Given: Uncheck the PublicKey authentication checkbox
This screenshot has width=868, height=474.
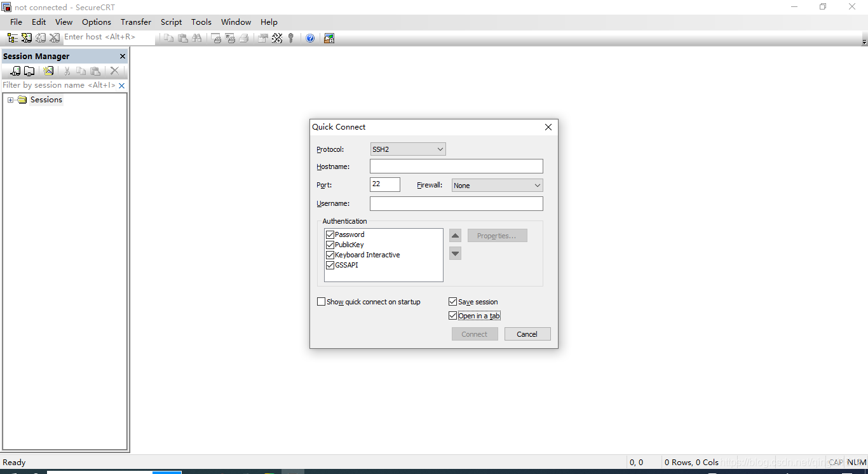Looking at the screenshot, I should (330, 245).
